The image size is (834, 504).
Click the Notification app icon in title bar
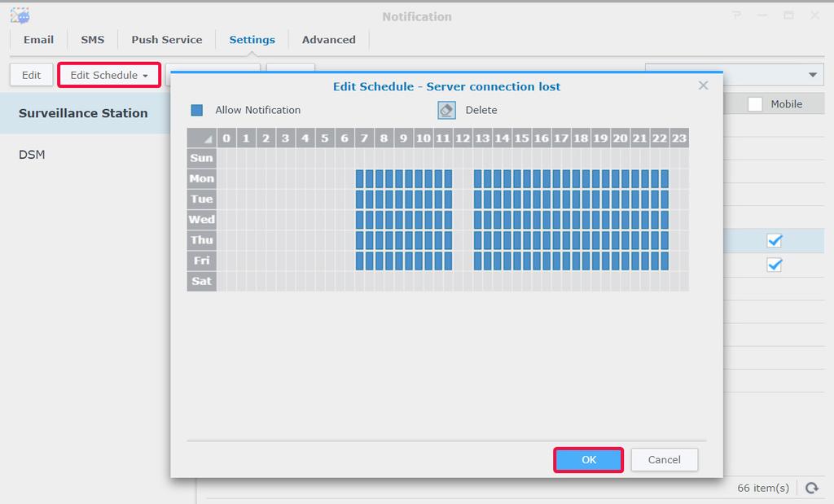pyautogui.click(x=20, y=16)
